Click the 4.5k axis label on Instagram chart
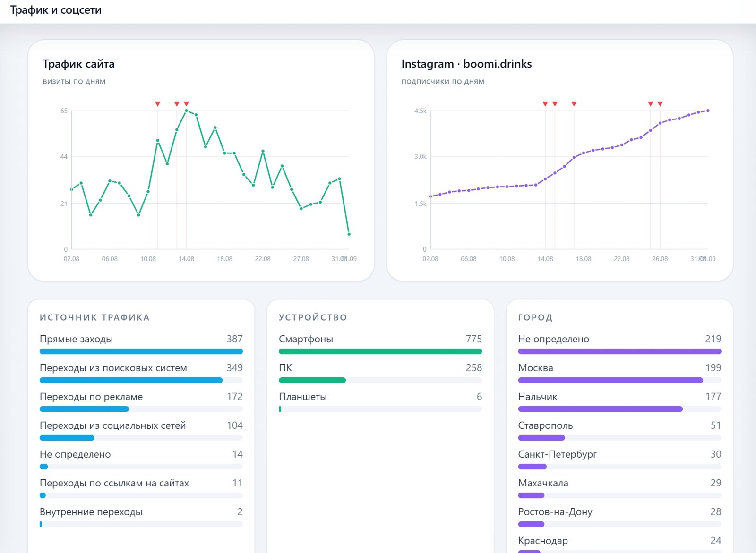 click(x=421, y=111)
